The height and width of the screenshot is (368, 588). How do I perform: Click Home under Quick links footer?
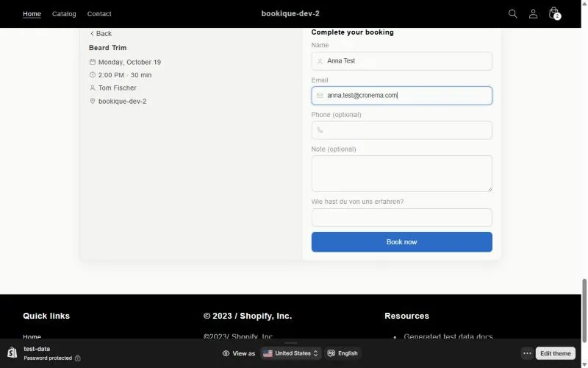point(32,336)
